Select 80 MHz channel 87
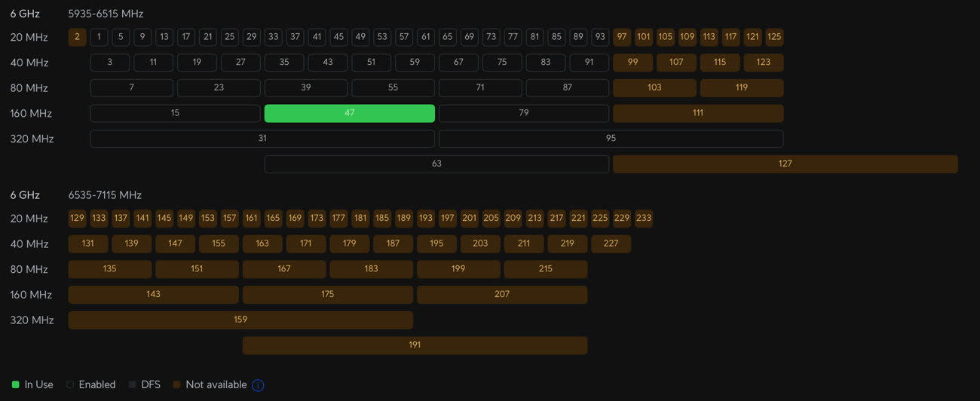The width and height of the screenshot is (980, 401). tap(568, 87)
